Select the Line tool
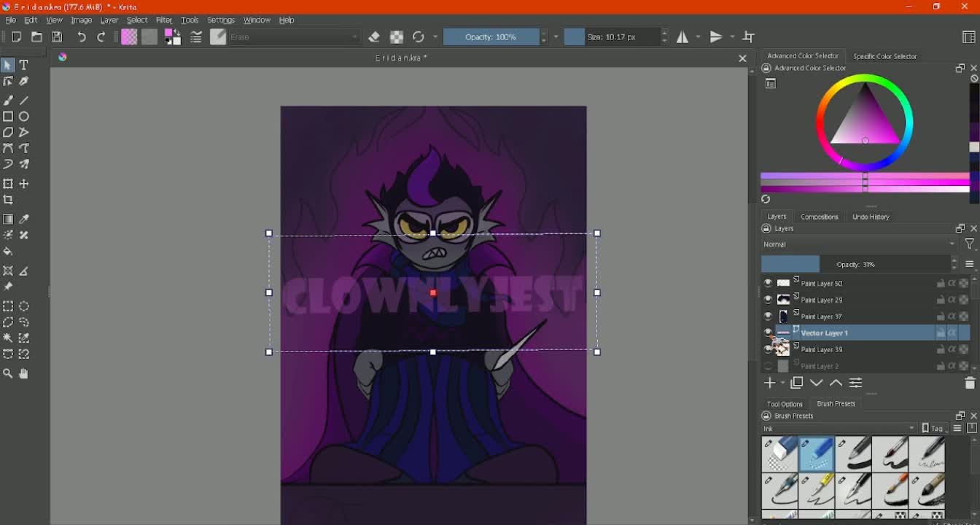The image size is (980, 525). pyautogui.click(x=24, y=101)
